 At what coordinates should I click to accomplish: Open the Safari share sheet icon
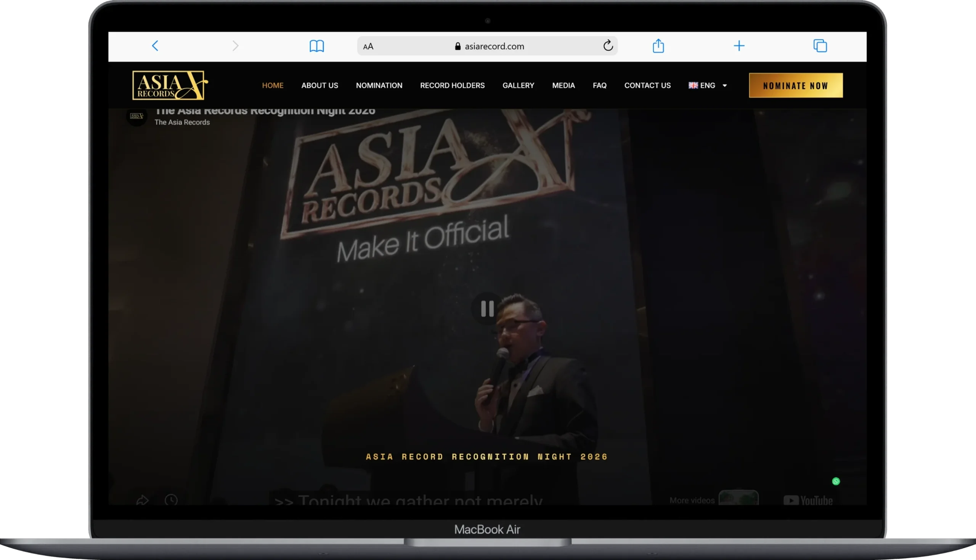click(x=658, y=46)
